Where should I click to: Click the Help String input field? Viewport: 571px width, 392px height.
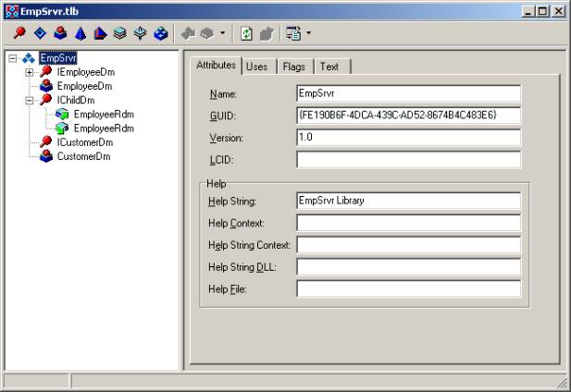pos(408,200)
